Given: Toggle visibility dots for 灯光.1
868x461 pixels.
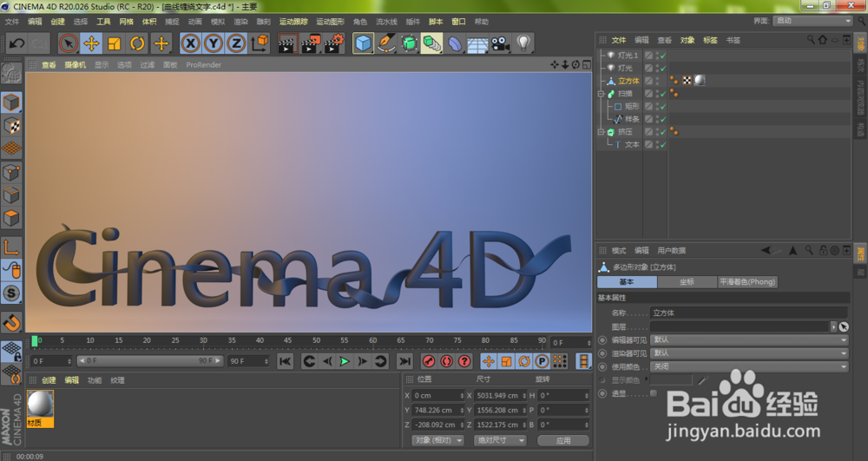Looking at the screenshot, I should click(x=657, y=56).
